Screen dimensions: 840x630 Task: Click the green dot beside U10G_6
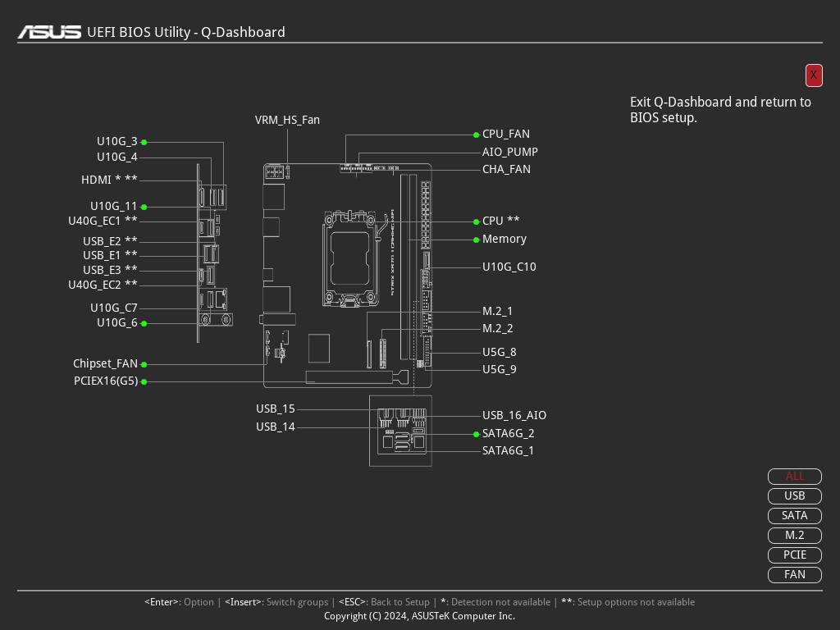144,323
